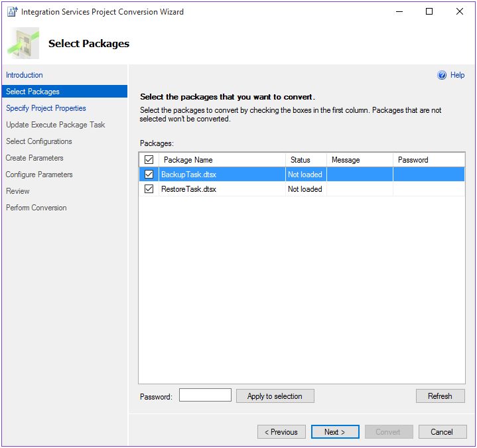Minimize the wizard window
The image size is (477, 448).
tap(399, 11)
